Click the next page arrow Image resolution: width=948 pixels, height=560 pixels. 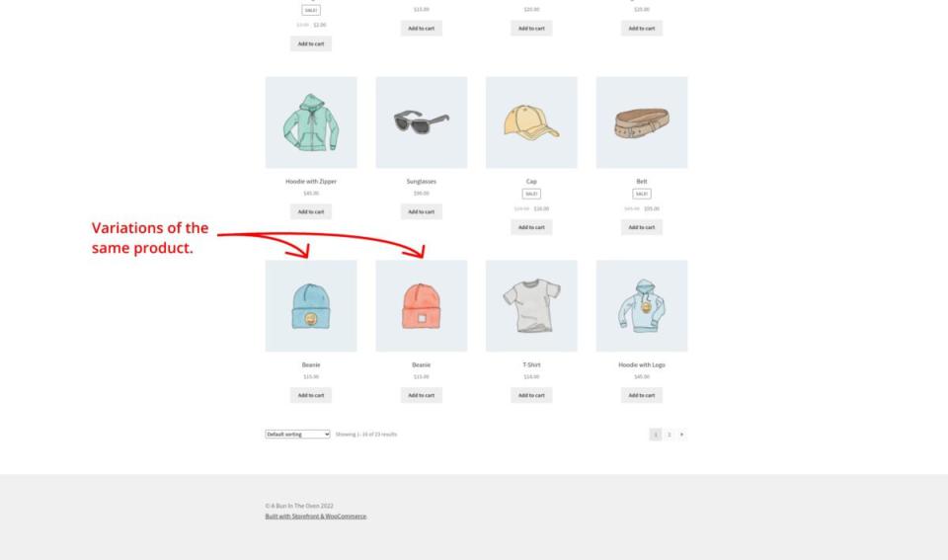point(681,435)
